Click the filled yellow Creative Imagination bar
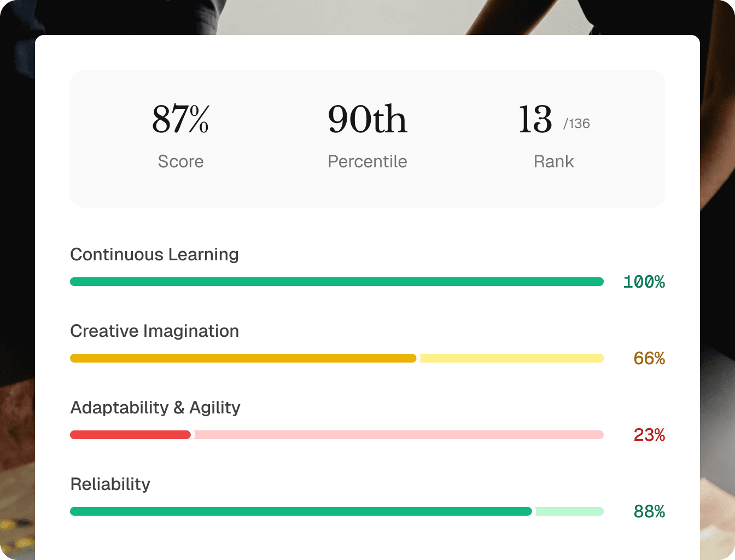Image resolution: width=735 pixels, height=560 pixels. point(243,358)
